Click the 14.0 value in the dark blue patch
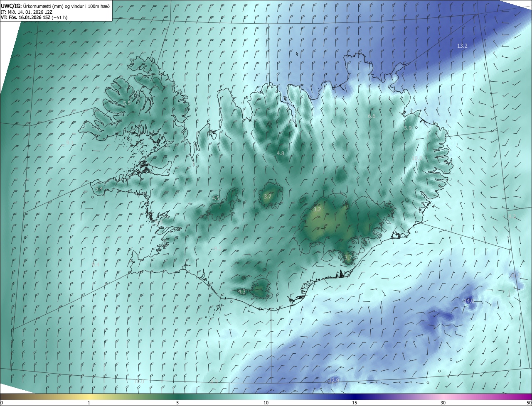This screenshot has width=532, height=406. 468,300
